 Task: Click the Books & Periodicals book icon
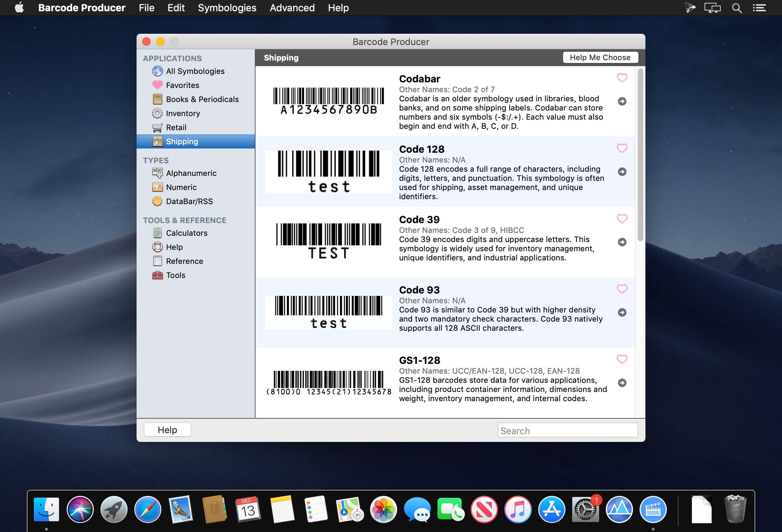157,99
